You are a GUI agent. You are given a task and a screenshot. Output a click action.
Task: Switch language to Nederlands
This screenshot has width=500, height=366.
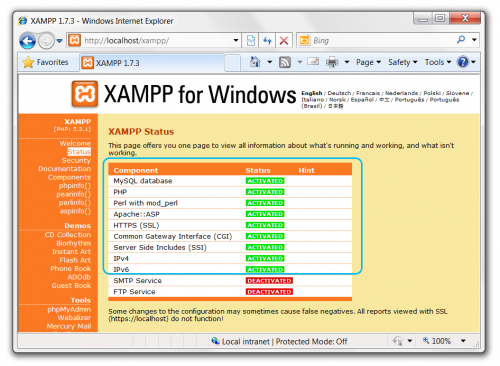tap(402, 93)
